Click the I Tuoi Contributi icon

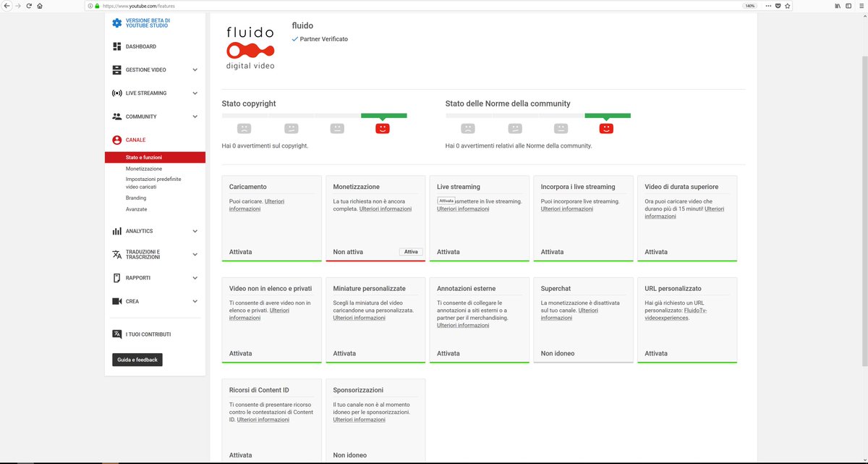[x=116, y=334]
